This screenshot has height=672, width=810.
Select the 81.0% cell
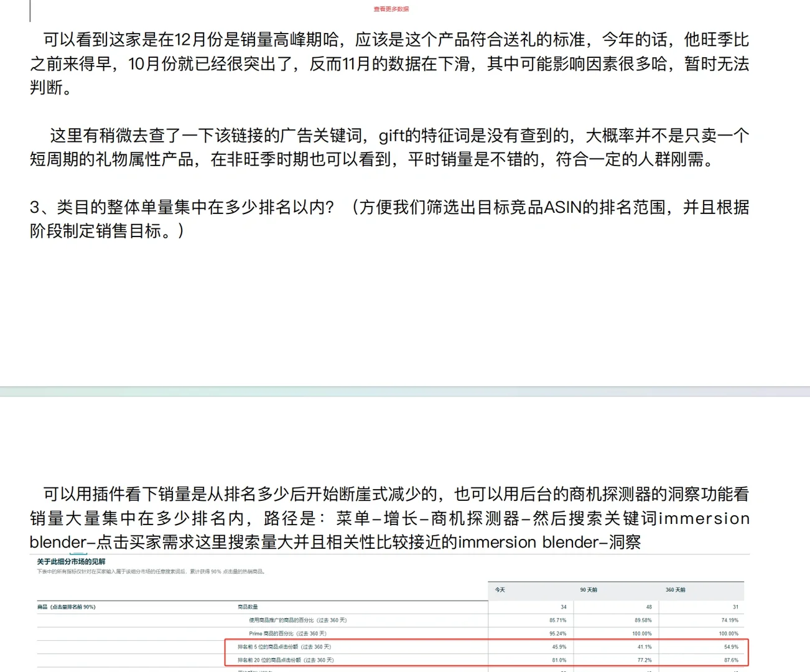[559, 660]
